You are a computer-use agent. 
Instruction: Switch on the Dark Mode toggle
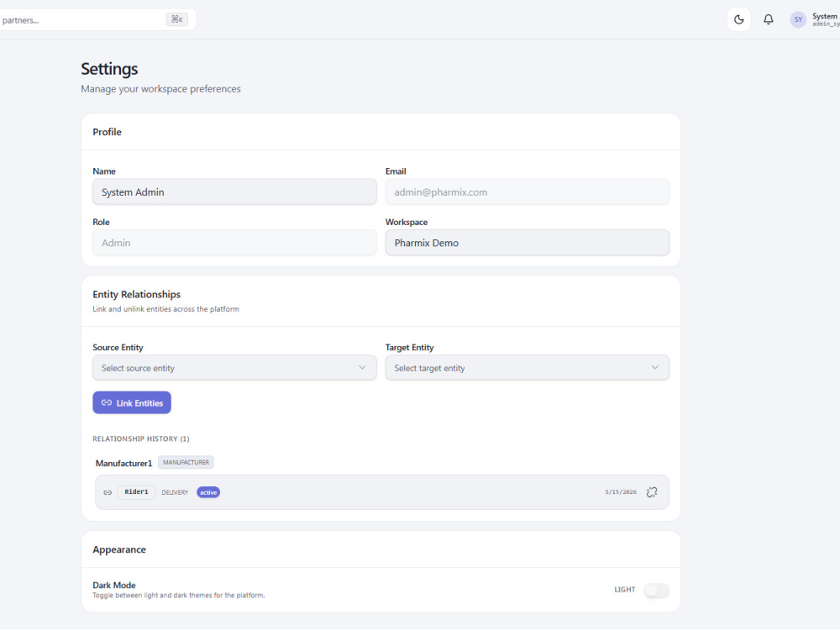(x=656, y=590)
